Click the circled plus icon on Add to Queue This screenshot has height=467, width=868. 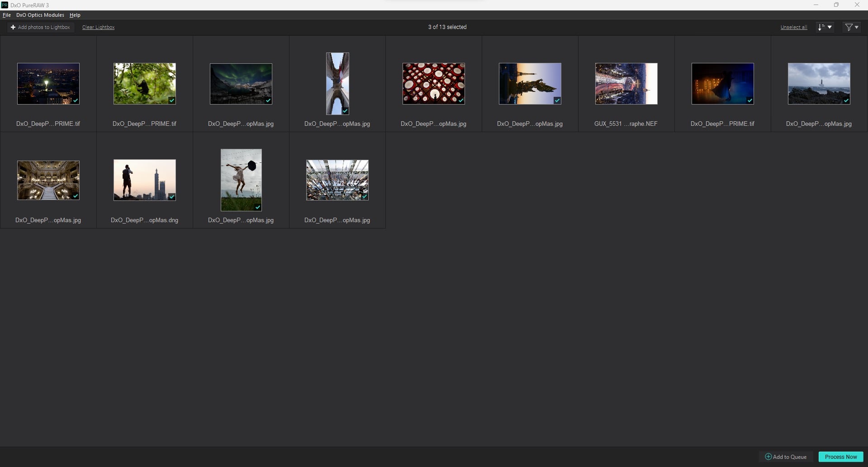(768, 457)
